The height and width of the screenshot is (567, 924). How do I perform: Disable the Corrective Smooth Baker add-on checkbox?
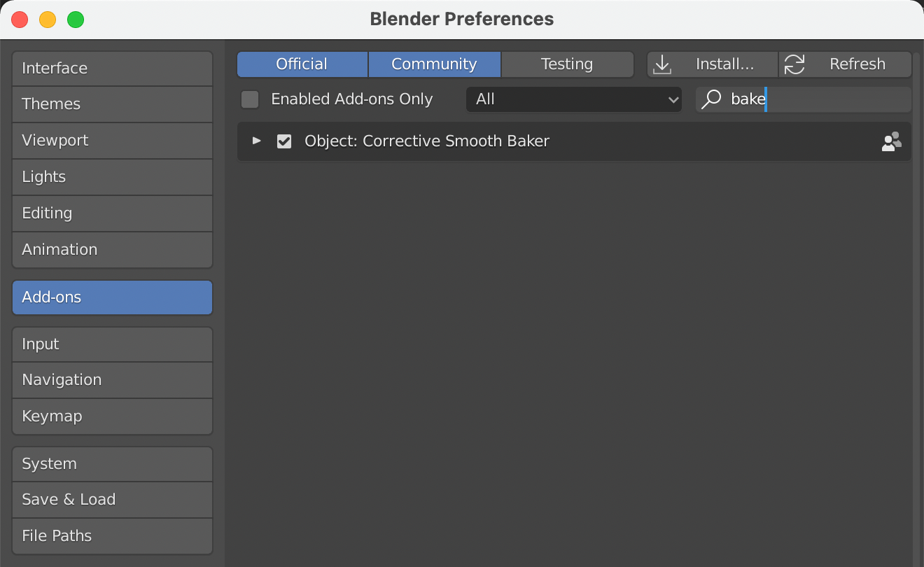[284, 141]
